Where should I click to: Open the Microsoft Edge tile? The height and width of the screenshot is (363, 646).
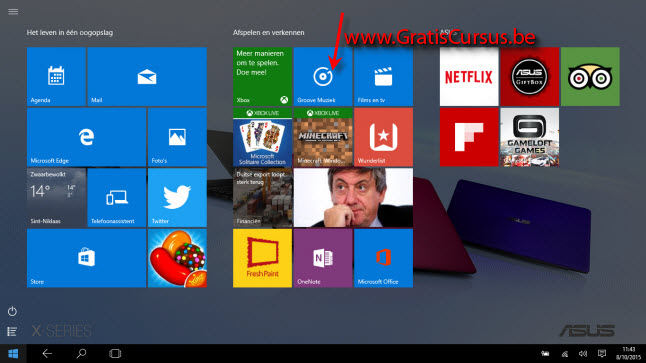coord(87,137)
